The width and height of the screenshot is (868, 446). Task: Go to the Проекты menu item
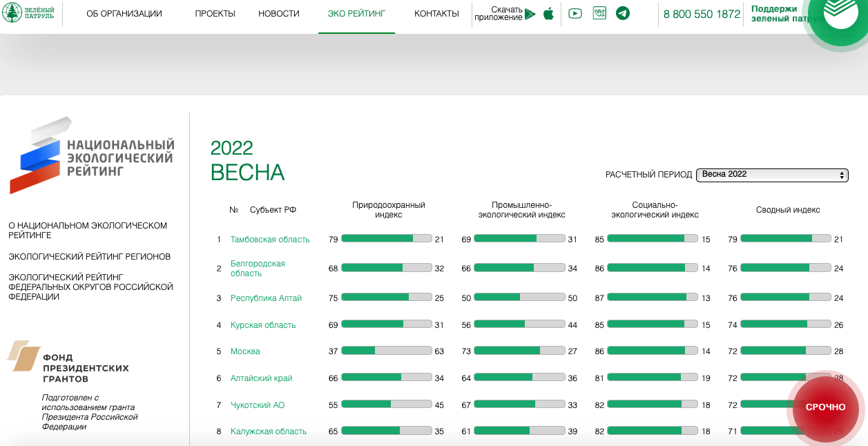coord(215,14)
